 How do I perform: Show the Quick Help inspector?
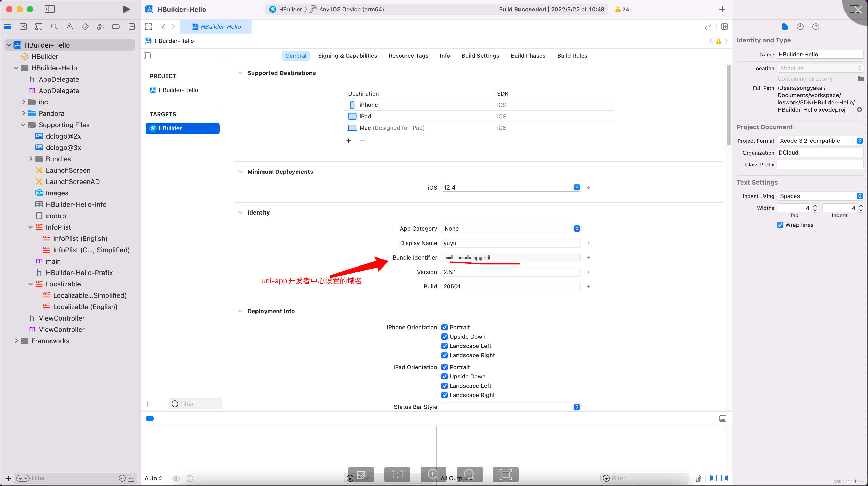[816, 27]
